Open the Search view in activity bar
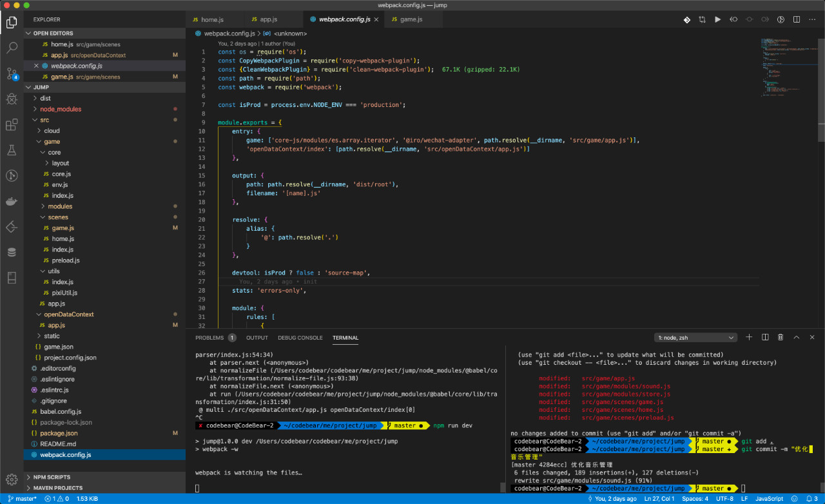The width and height of the screenshot is (825, 504). pyautogui.click(x=12, y=48)
